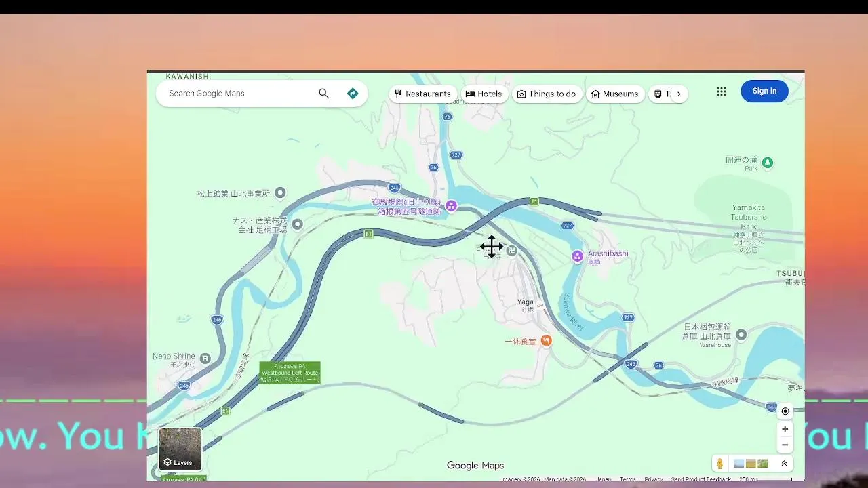The height and width of the screenshot is (488, 868).
Task: Expand imagery options with double chevron
Action: 784,464
